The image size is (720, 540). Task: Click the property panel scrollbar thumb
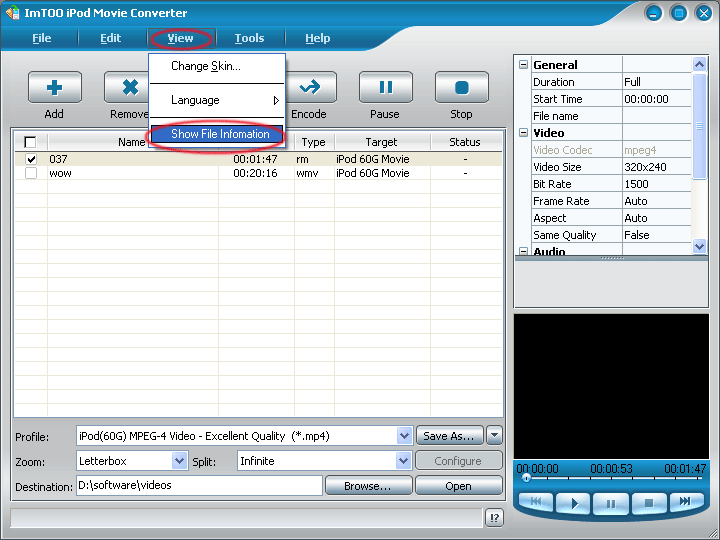click(x=699, y=126)
